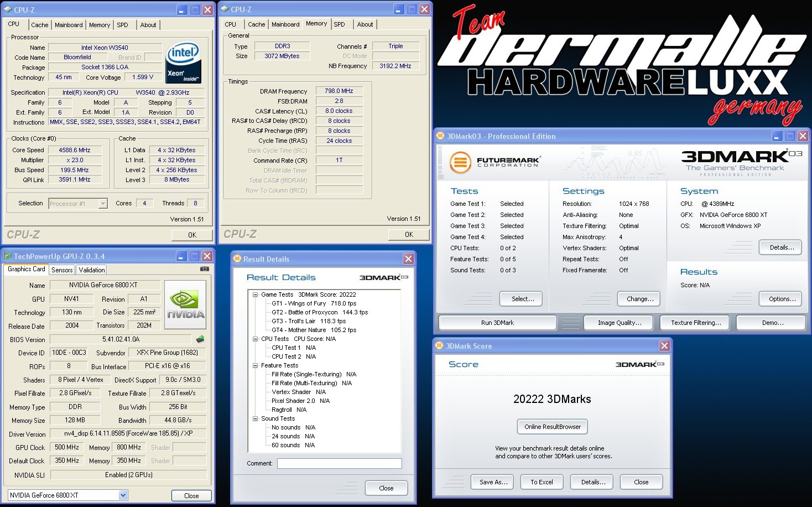Open the Memory tab in left CPU-Z

point(100,25)
